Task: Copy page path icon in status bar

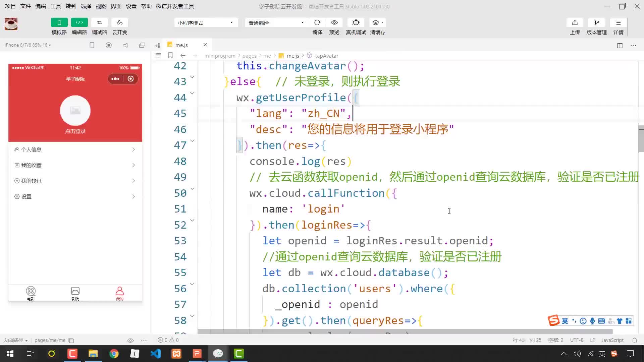Action: 71,340
